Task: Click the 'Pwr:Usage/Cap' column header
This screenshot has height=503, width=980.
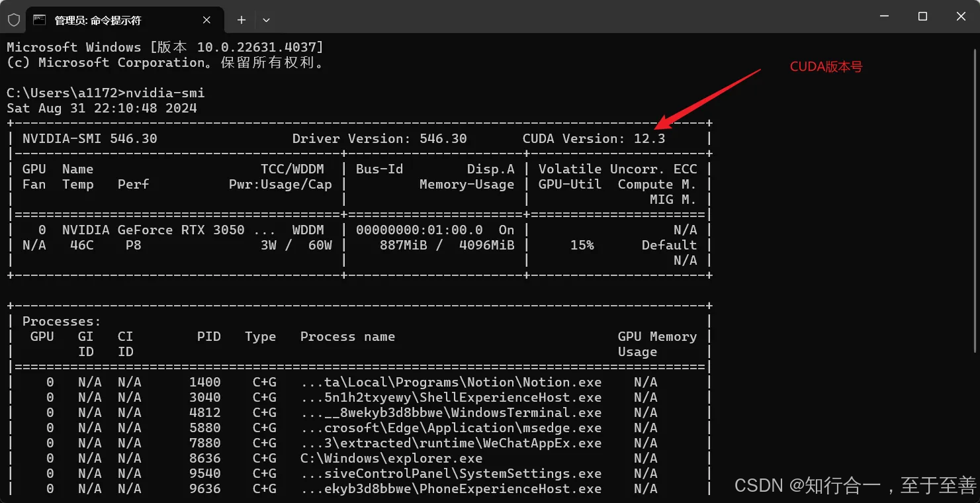Action: tap(281, 184)
